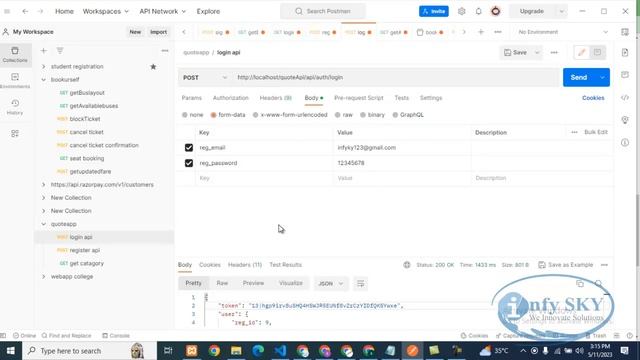The height and width of the screenshot is (360, 640).
Task: Collapse the bookurself collection
Action: click(x=44, y=80)
